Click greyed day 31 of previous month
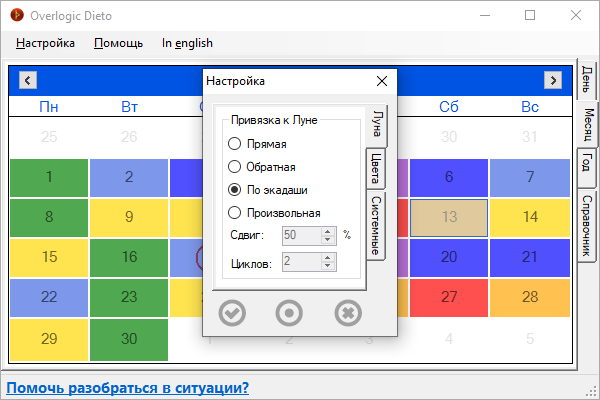This screenshot has height=400, width=600. click(x=530, y=137)
